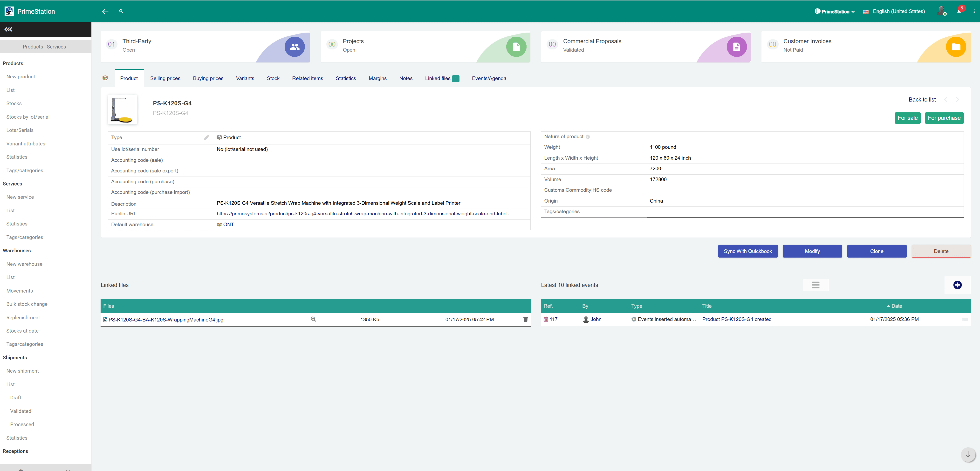Expand the PrimeStation entity dropdown
Viewport: 980px width, 471px height.
pyautogui.click(x=835, y=11)
